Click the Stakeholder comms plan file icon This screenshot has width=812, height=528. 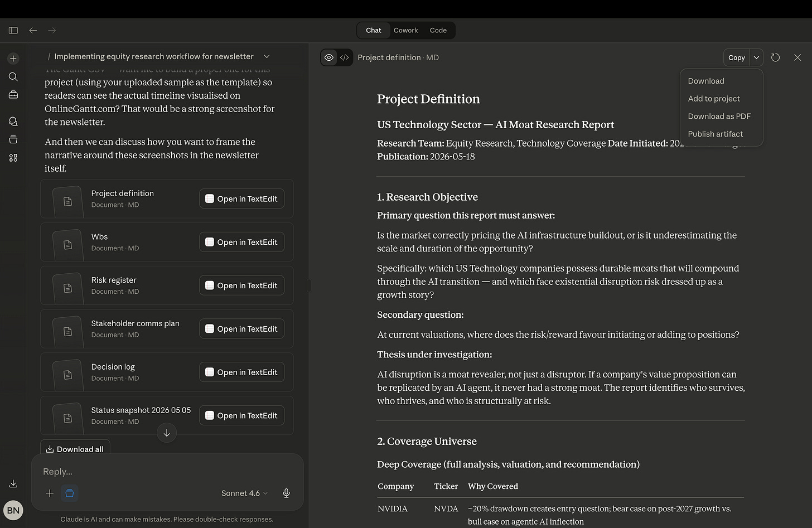pyautogui.click(x=67, y=331)
